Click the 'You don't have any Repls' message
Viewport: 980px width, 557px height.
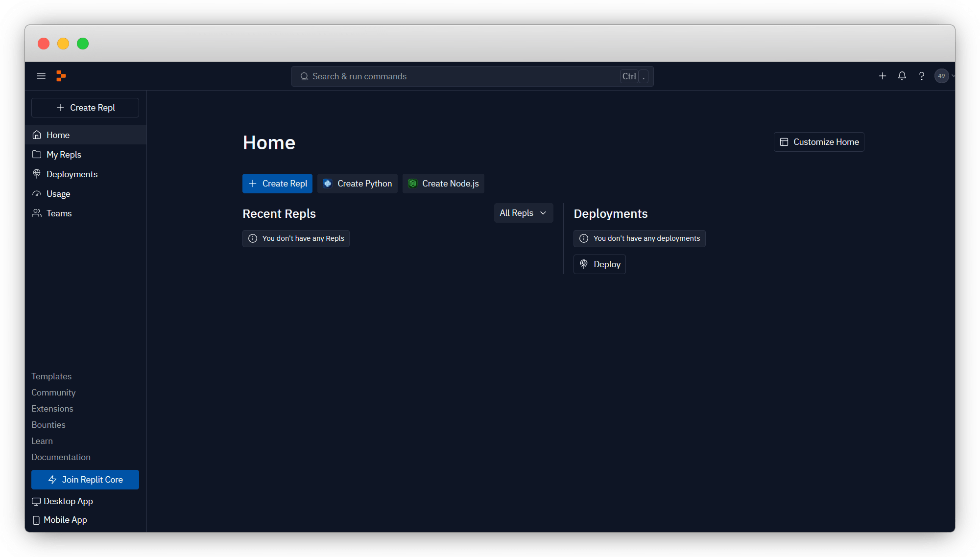[296, 238]
